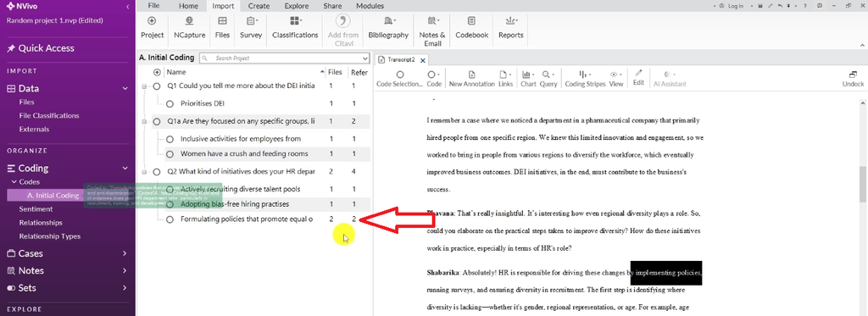Select the Actively recruiting diverse talent circle
Screen dimensions: 868x316
pos(170,189)
